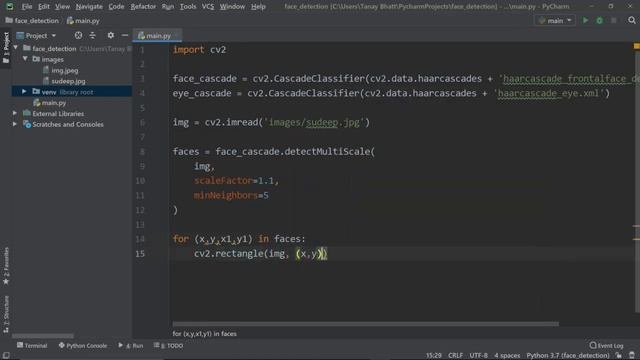Viewport: 640px width, 360px height.
Task: Open the VCS menu
Action: (x=208, y=7)
